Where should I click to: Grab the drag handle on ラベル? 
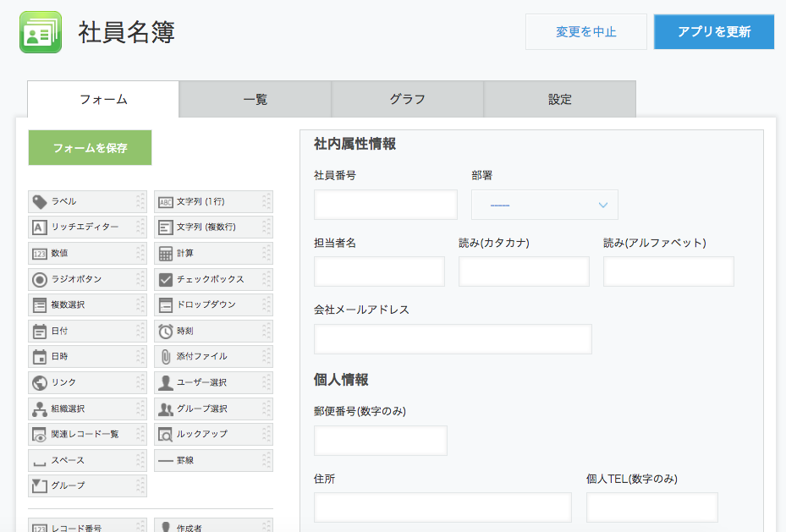140,202
